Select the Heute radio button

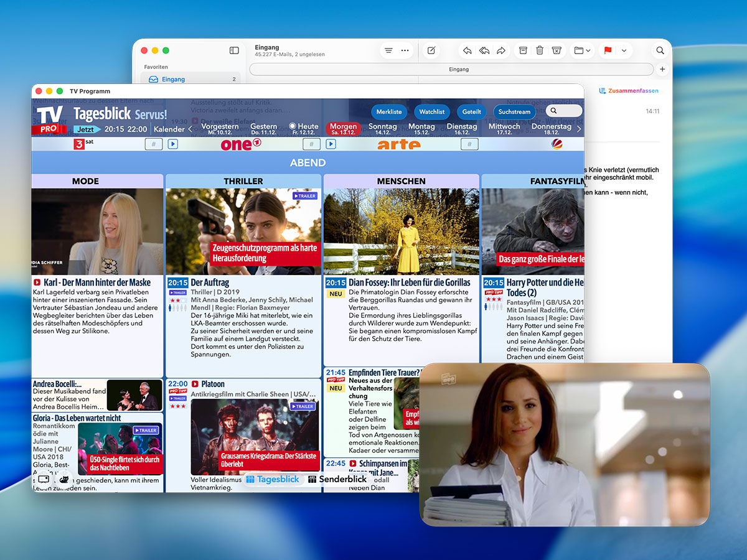[293, 126]
